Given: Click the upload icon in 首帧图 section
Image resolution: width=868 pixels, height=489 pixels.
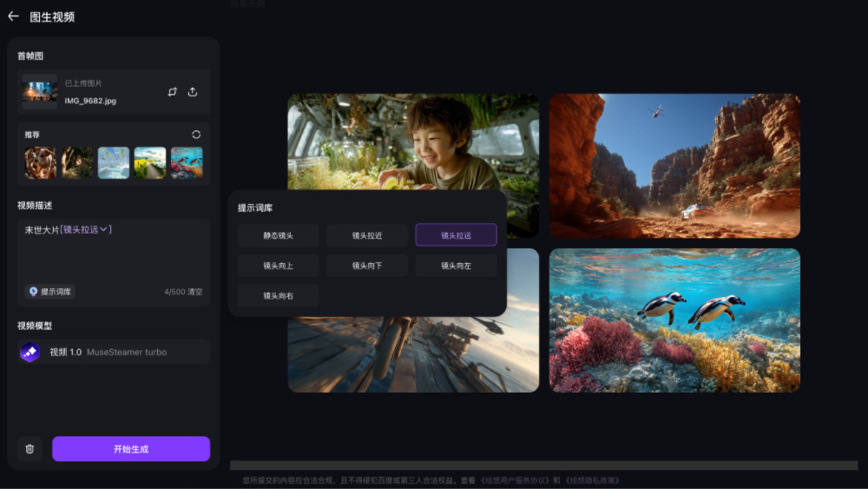Looking at the screenshot, I should pyautogui.click(x=193, y=92).
